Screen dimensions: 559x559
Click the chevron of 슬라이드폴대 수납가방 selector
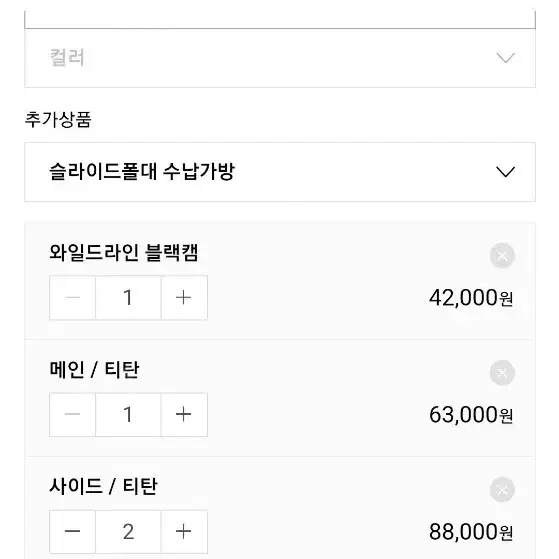tap(506, 172)
